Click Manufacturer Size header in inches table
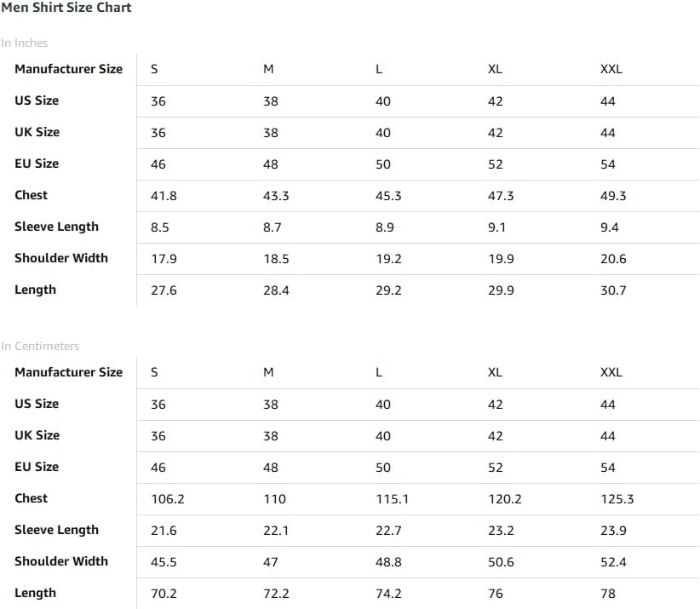The image size is (700, 609). 69,69
